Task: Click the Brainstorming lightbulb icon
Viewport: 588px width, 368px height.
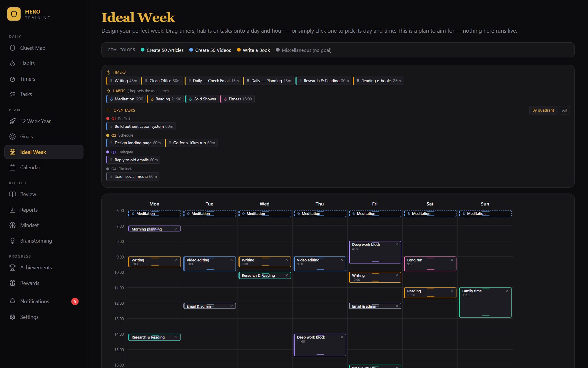Action: click(x=12, y=241)
